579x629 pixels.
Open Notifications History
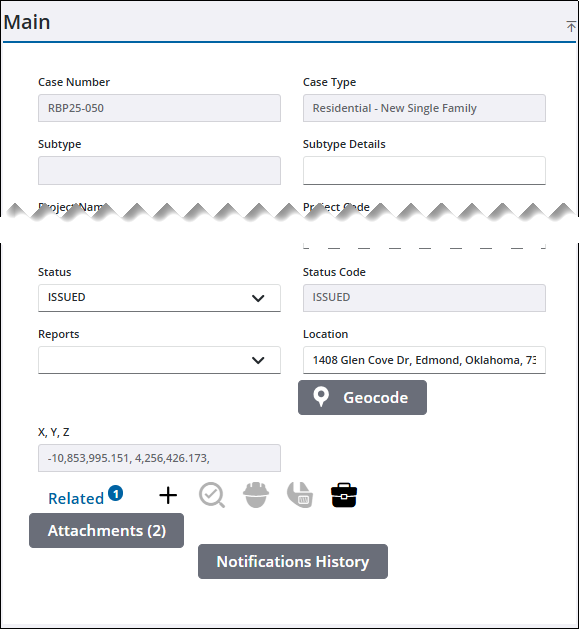tap(293, 561)
